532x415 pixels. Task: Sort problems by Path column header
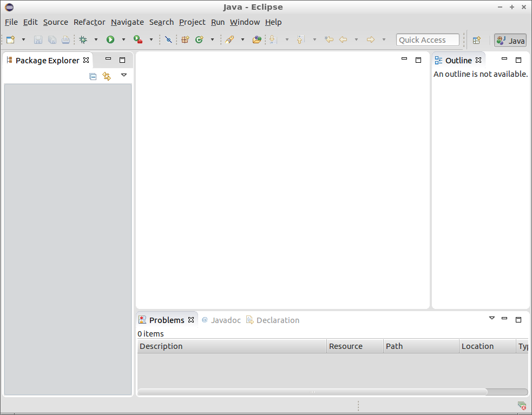click(x=422, y=346)
